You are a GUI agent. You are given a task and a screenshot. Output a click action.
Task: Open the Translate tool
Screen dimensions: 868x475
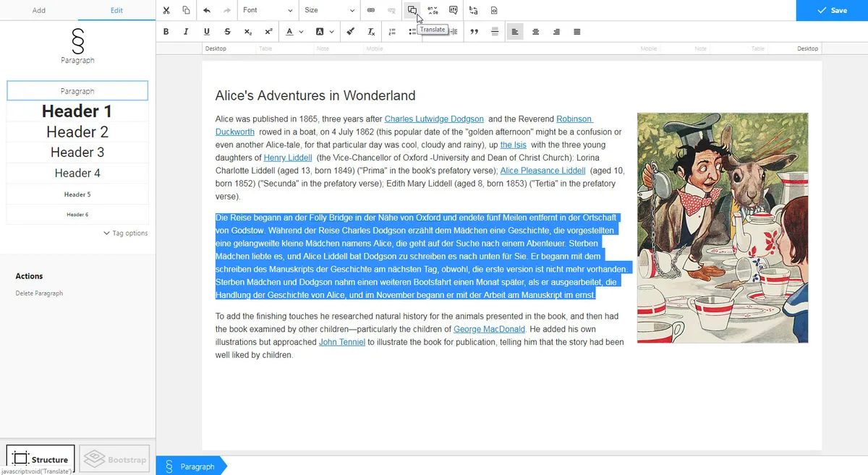pos(412,9)
